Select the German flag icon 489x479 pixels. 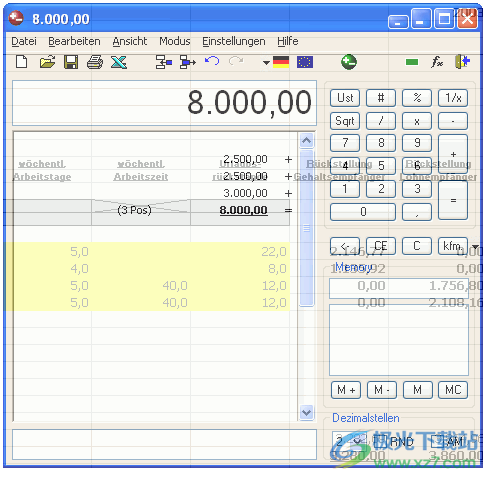[281, 62]
